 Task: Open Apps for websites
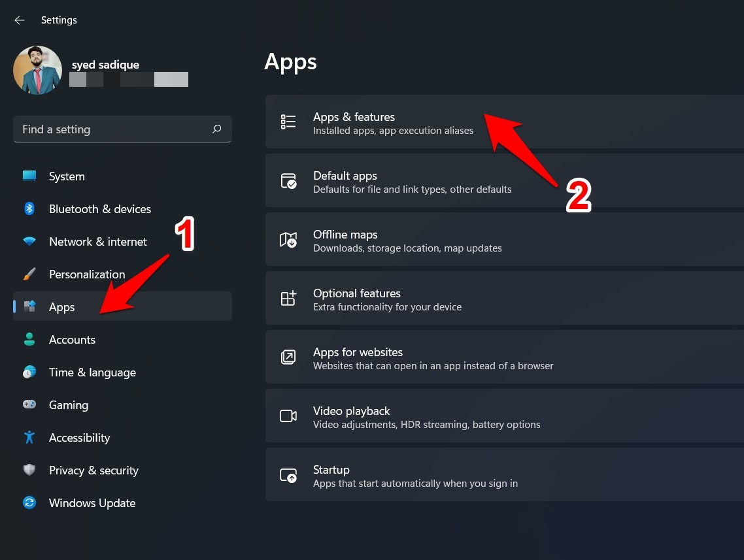[x=505, y=357]
